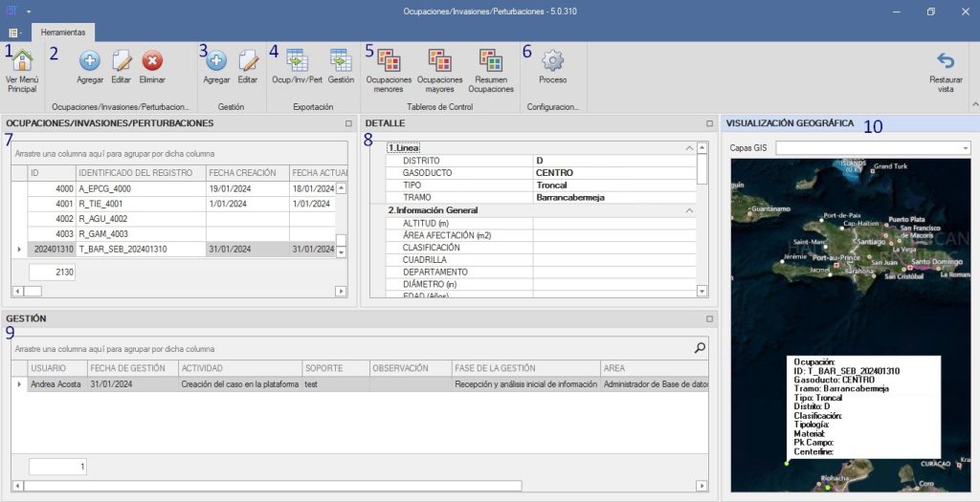Maximize the OCUPACIONES/INVASIONES/PERTURBACIONES panel

click(349, 123)
